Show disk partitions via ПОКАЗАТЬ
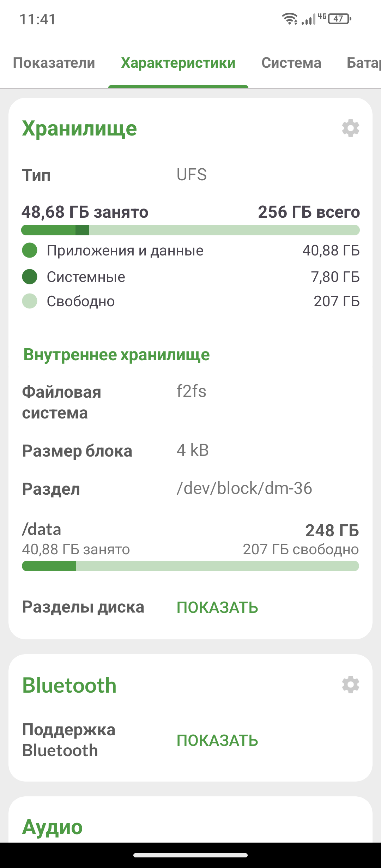This screenshot has width=381, height=868. 217,608
